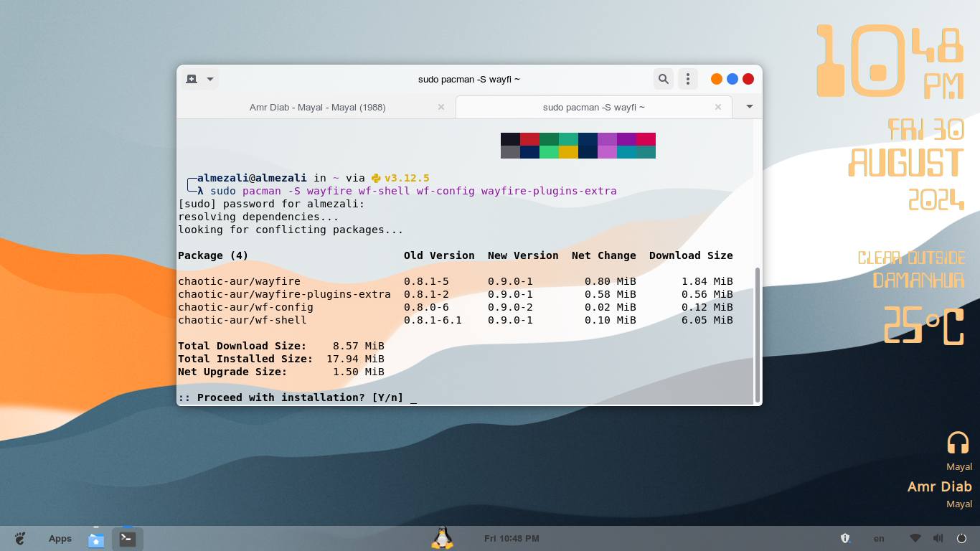Switch to the Amr Diab - Mayal tab
The height and width of the screenshot is (551, 980).
pos(317,107)
